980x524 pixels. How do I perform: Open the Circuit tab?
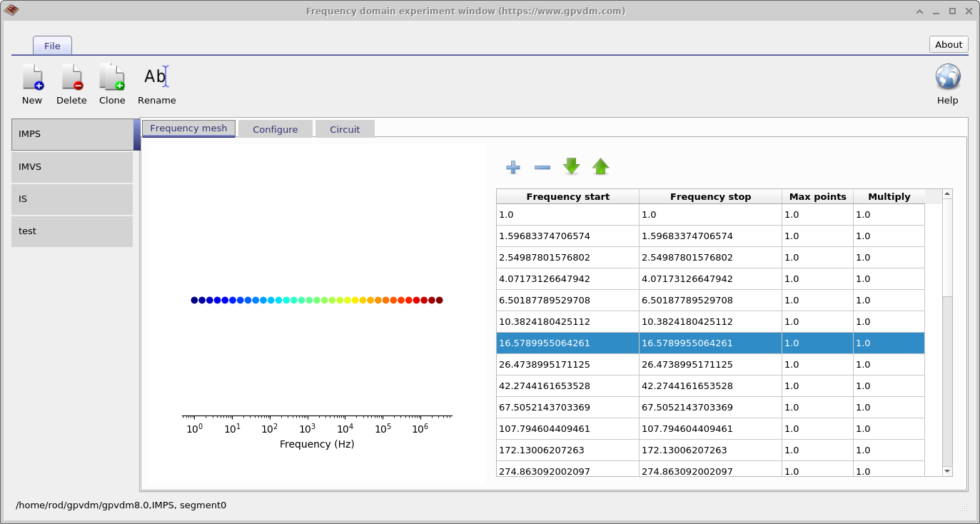point(345,129)
